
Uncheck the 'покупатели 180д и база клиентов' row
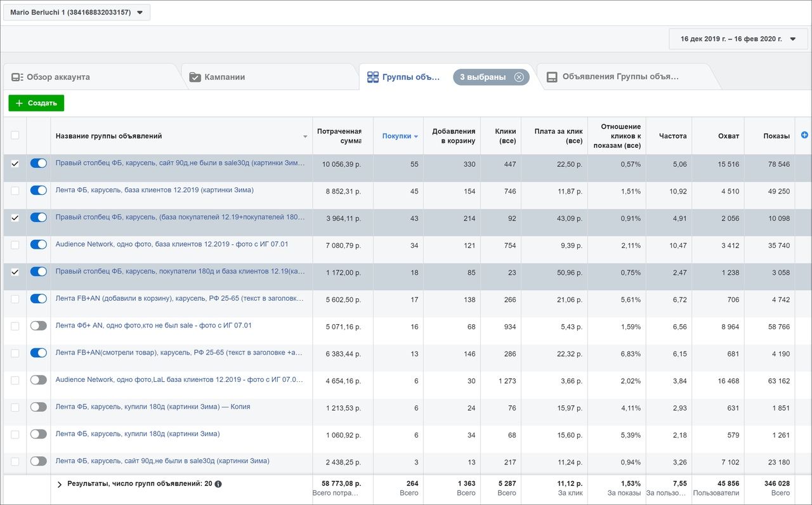[x=15, y=272]
